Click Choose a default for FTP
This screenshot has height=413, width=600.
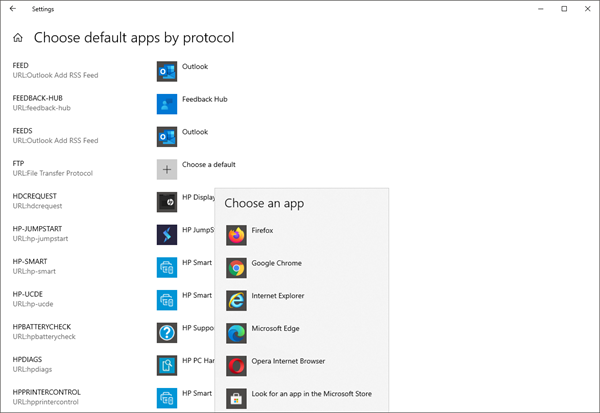[209, 165]
